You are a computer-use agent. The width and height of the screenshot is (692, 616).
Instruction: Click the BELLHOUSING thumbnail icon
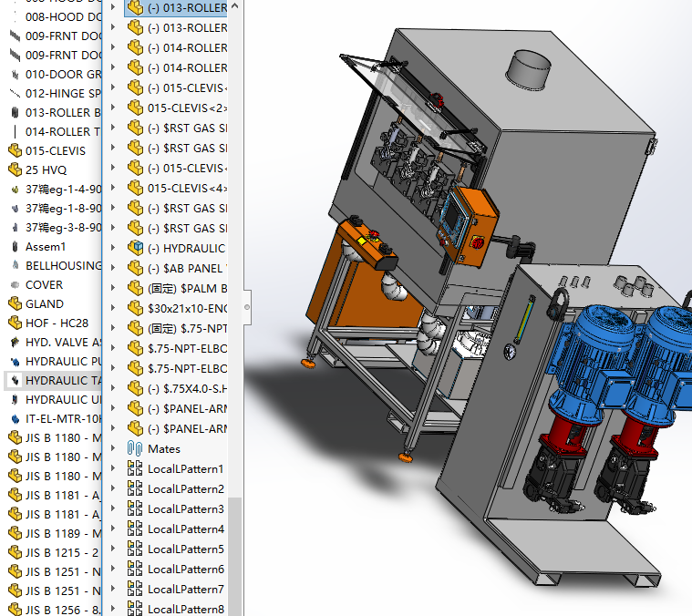click(x=15, y=265)
